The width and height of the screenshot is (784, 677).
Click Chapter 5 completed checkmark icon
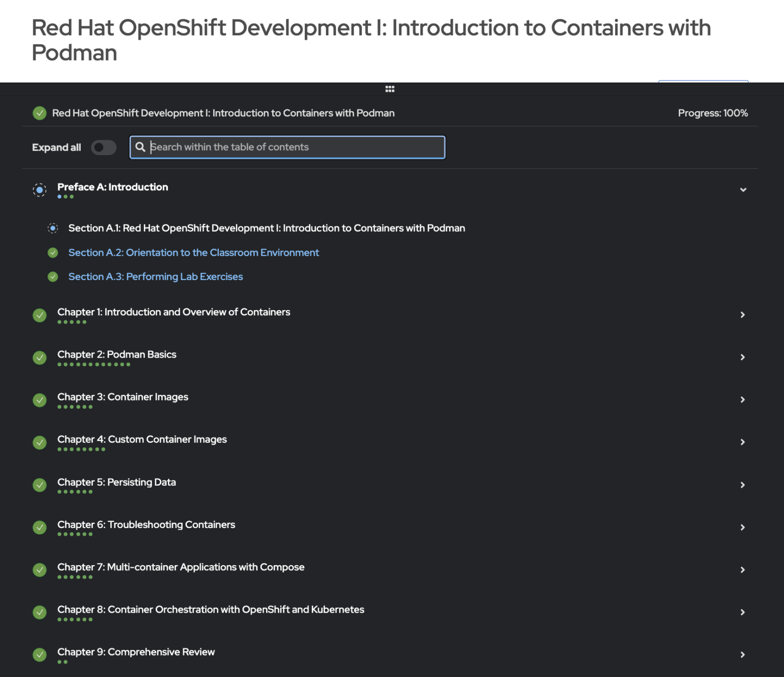(x=39, y=485)
